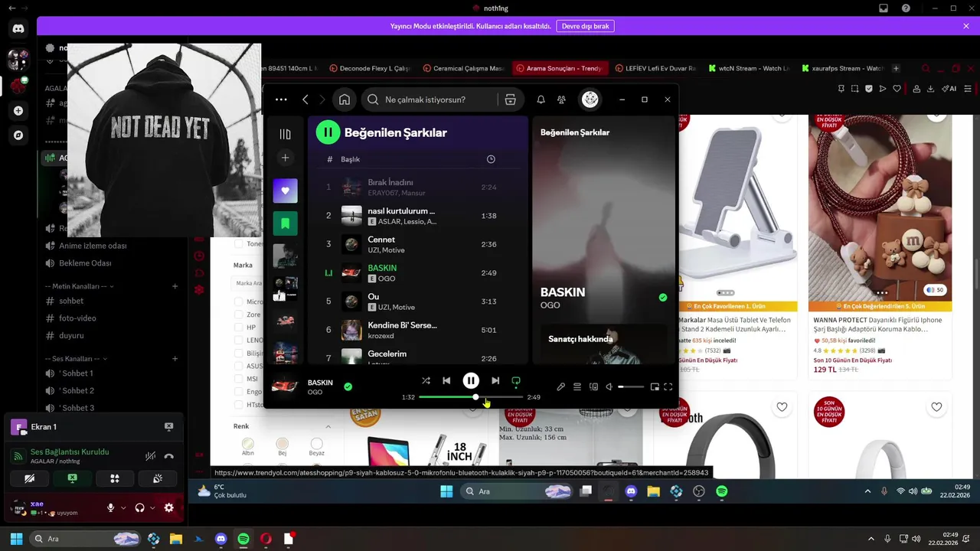Toggle liked checkmark beside BASKIN in now-playing bar
Screen dimensions: 980x551
(x=348, y=386)
